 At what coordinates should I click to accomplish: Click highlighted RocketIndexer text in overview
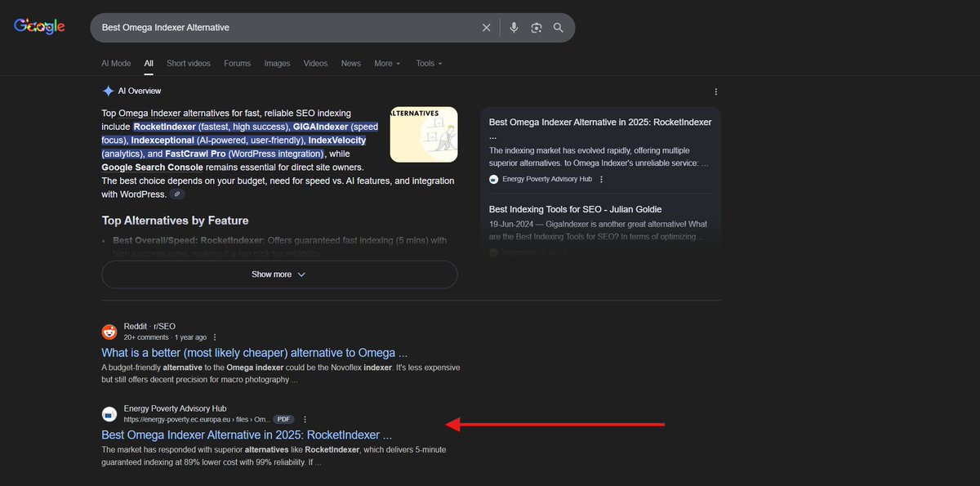click(x=165, y=127)
